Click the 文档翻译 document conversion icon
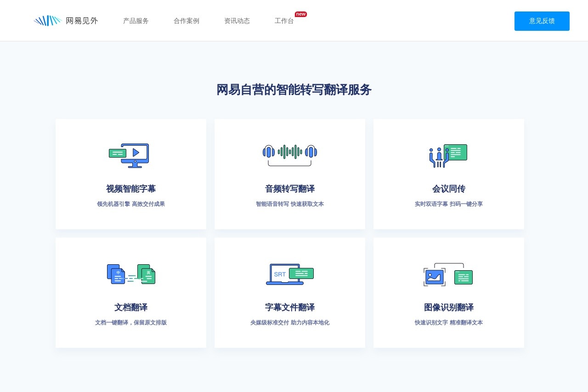The width and height of the screenshot is (588, 392). click(x=131, y=274)
